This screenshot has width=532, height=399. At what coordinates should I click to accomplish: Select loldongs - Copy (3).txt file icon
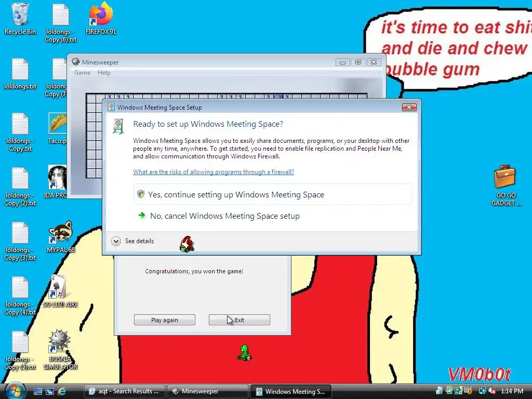click(20, 241)
